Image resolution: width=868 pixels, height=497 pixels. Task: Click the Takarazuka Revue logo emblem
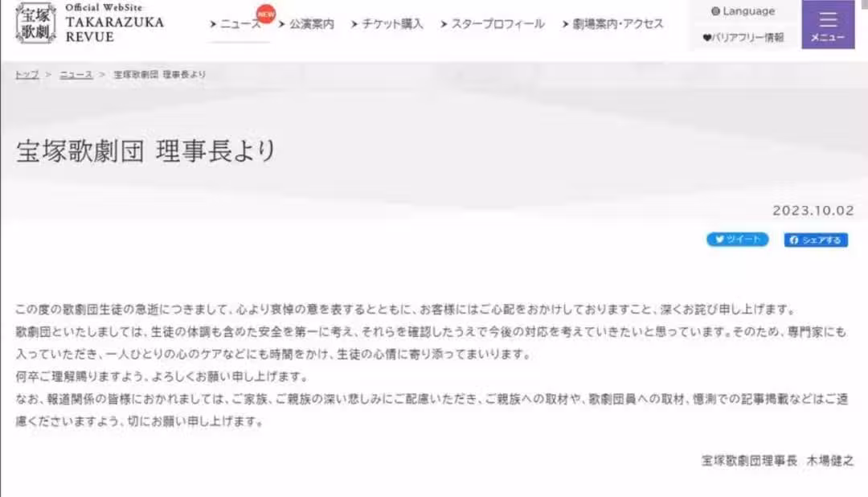[36, 23]
